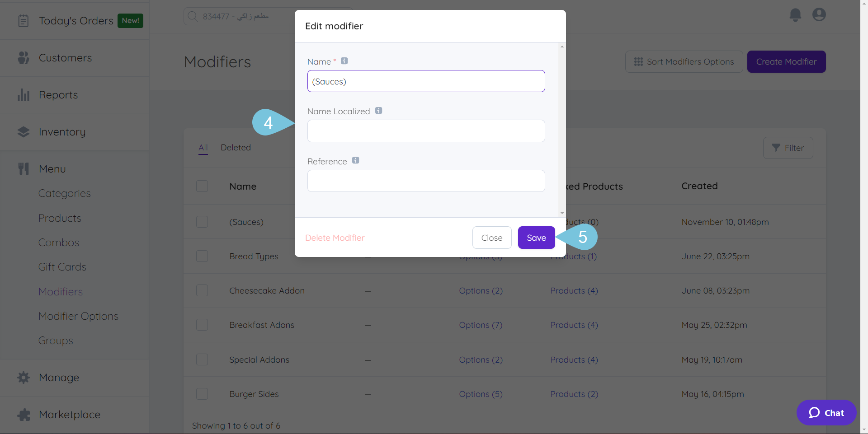Expand the Marketplace sidebar section

[70, 414]
